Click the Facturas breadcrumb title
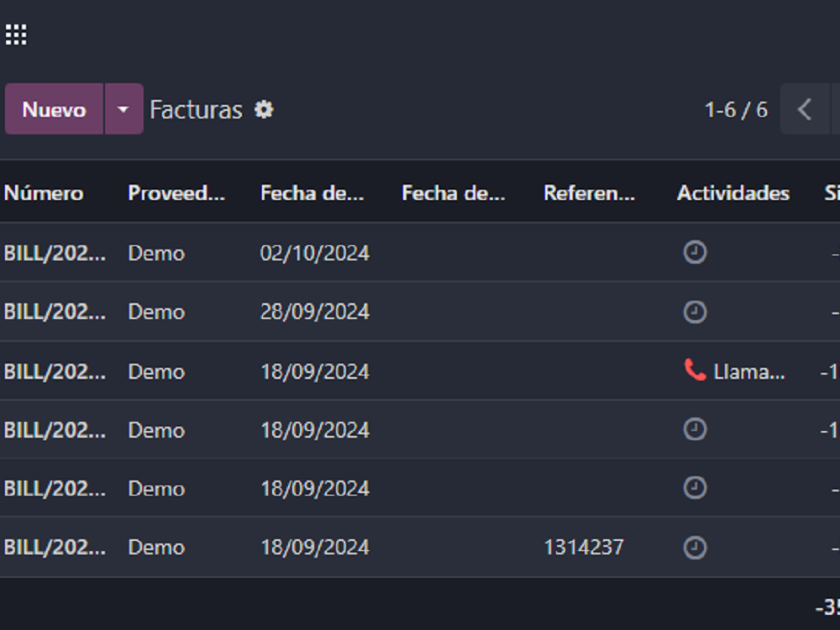This screenshot has height=630, width=840. point(196,110)
